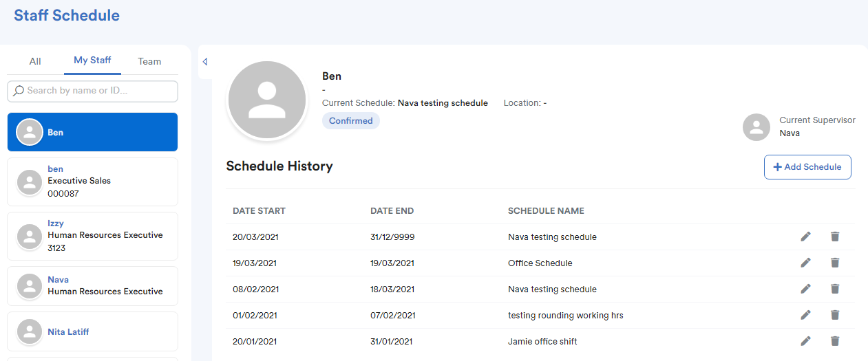
Task: Focus the Search by name or ID field
Action: coord(92,91)
